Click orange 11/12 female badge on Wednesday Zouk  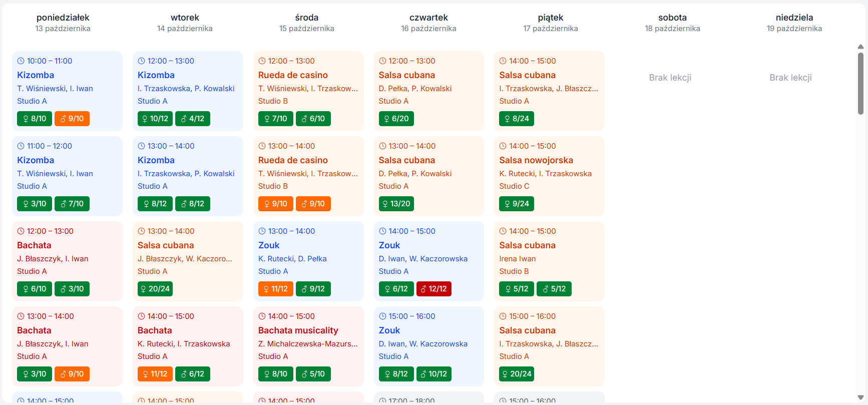(275, 289)
